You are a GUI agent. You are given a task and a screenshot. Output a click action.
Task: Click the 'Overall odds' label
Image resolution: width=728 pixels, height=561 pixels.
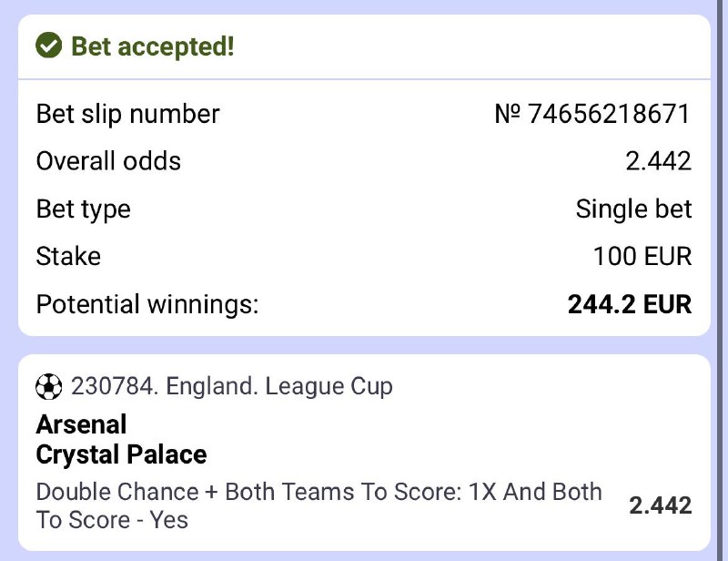[108, 161]
